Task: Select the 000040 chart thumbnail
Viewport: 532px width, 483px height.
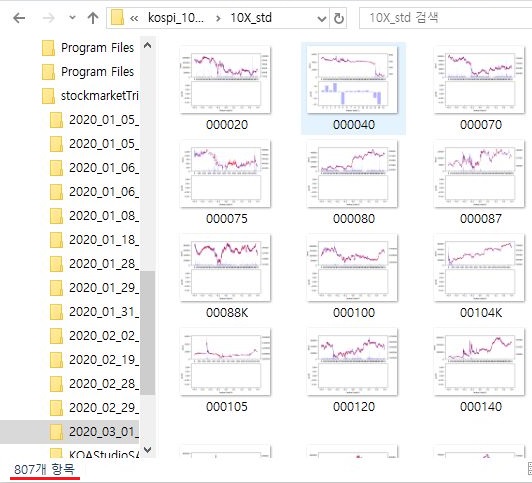Action: click(x=352, y=80)
